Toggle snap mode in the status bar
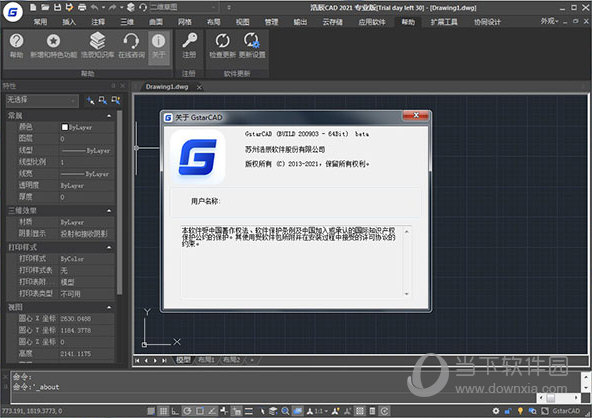 coord(151,411)
